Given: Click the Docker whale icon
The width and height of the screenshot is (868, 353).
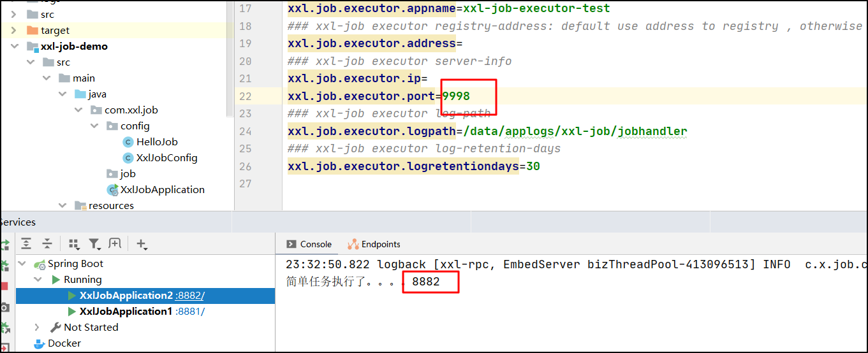Looking at the screenshot, I should point(40,343).
